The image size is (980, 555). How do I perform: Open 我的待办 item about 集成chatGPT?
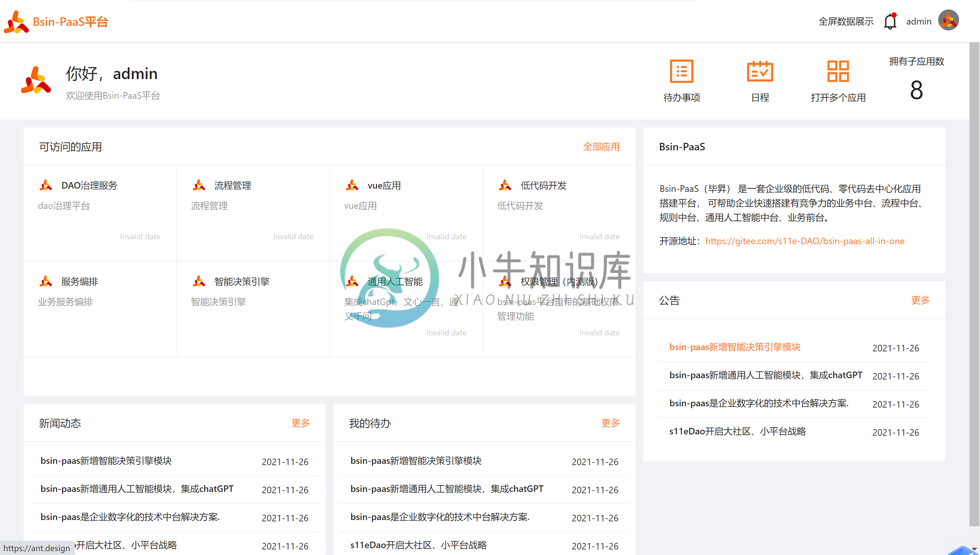click(x=447, y=489)
